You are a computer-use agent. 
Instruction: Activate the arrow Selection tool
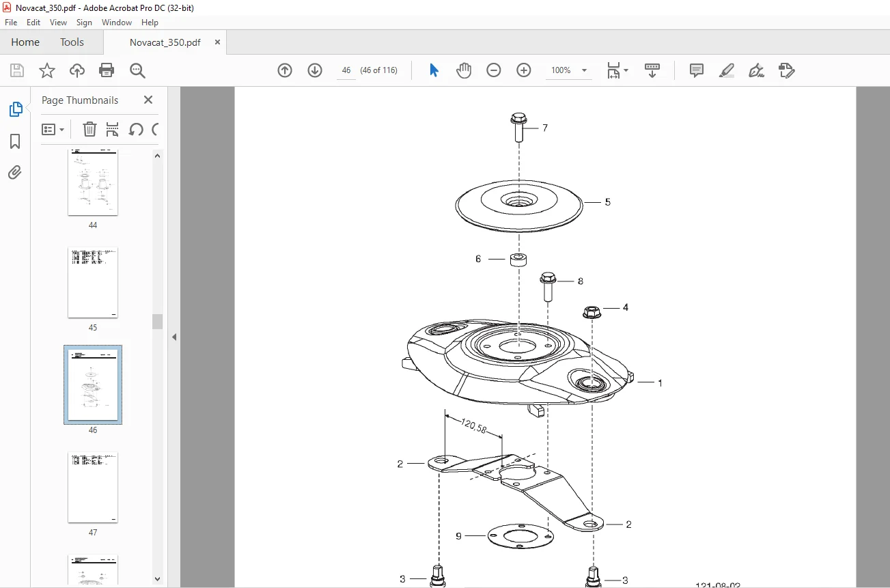pyautogui.click(x=434, y=70)
